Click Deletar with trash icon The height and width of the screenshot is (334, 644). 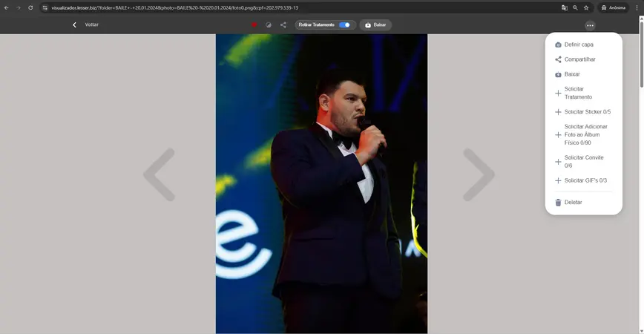pyautogui.click(x=573, y=202)
